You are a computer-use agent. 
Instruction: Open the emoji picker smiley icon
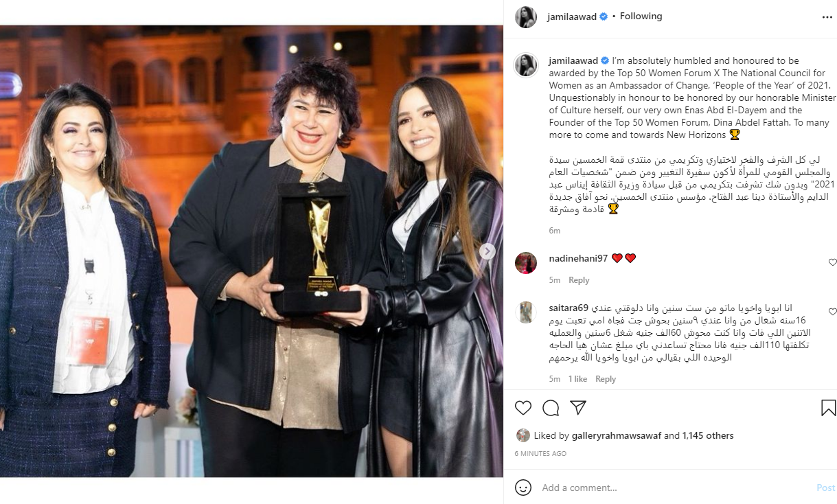[x=523, y=488]
